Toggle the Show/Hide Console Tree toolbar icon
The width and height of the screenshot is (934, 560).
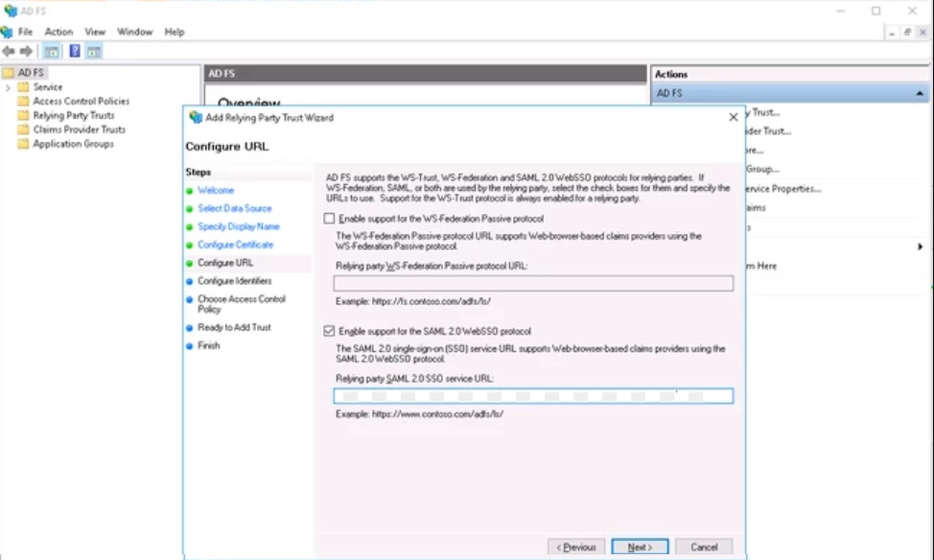click(52, 51)
